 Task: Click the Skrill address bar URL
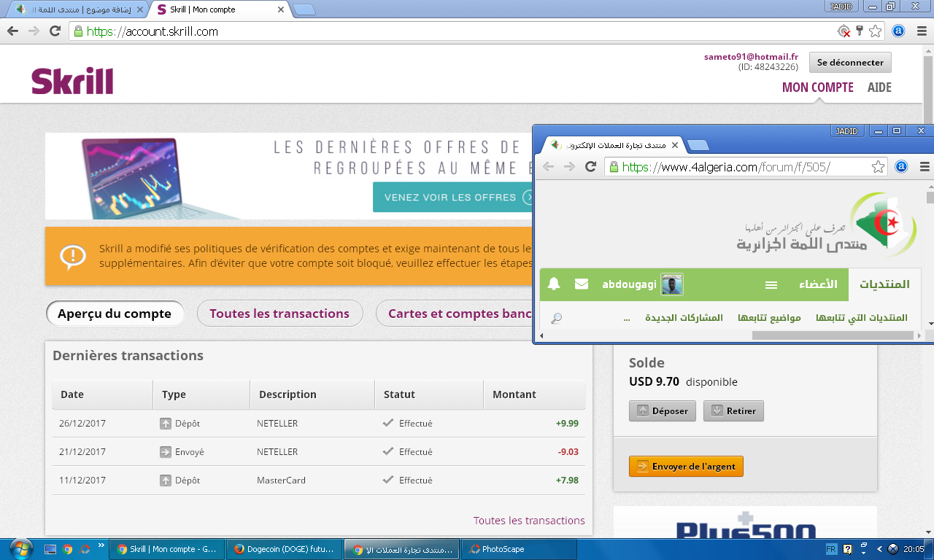pos(171,31)
